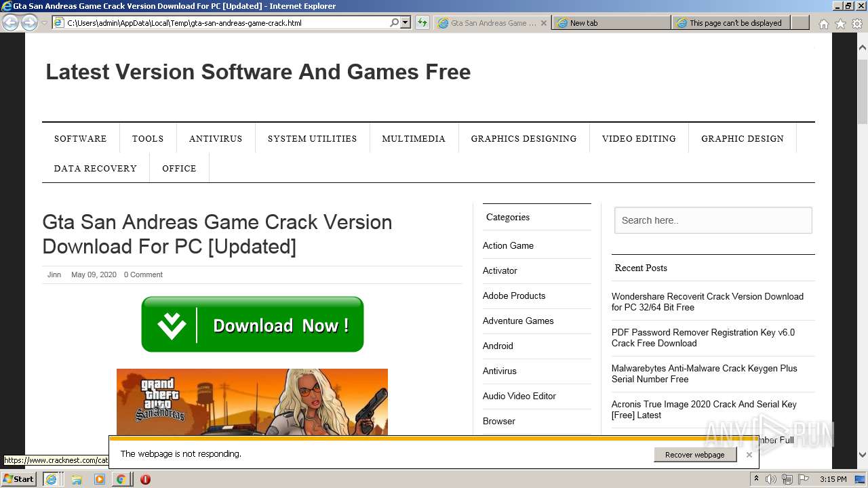Open the recent pages dropdown next to Forward
868x488 pixels.
pyautogui.click(x=44, y=22)
